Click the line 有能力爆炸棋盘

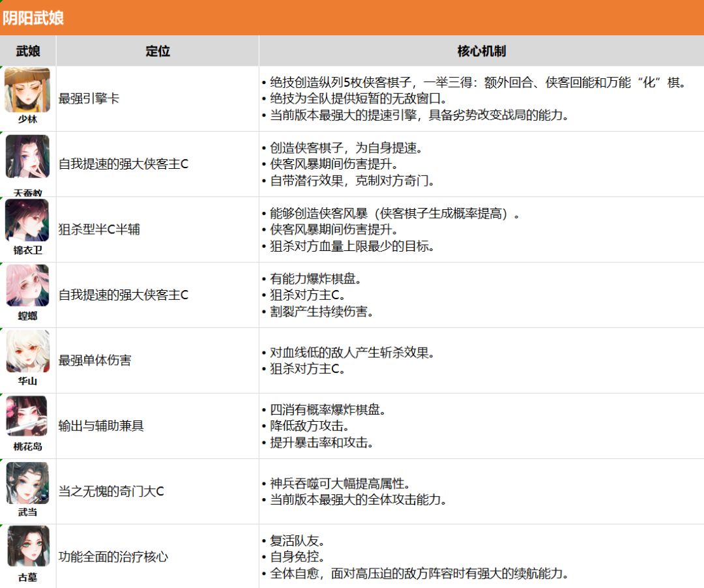312,279
